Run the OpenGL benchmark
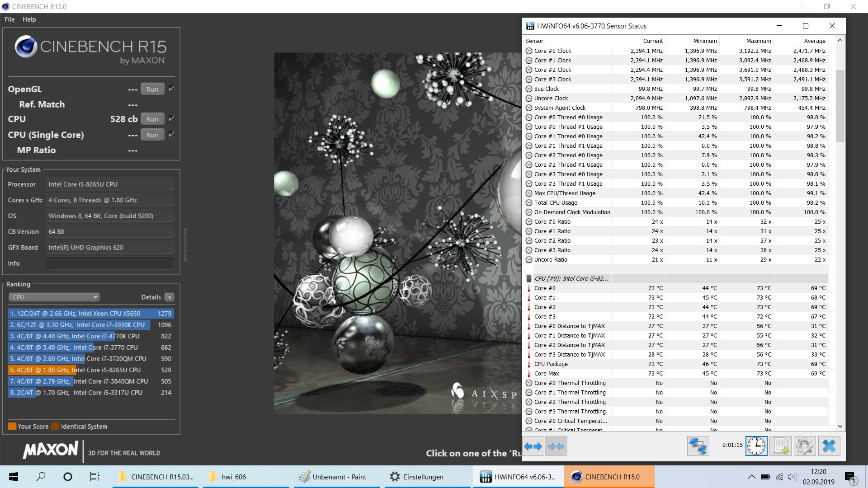Viewport: 868px width, 488px height. 152,89
